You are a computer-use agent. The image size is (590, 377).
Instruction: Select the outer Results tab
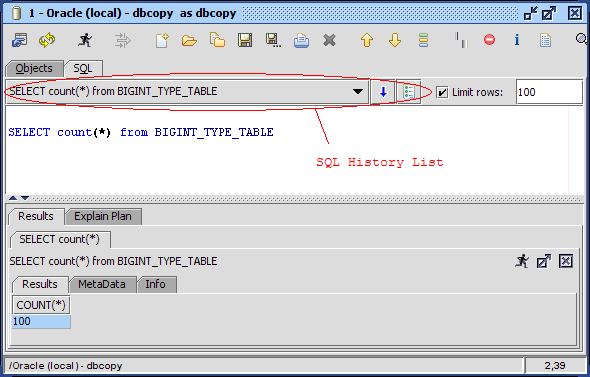[x=36, y=216]
